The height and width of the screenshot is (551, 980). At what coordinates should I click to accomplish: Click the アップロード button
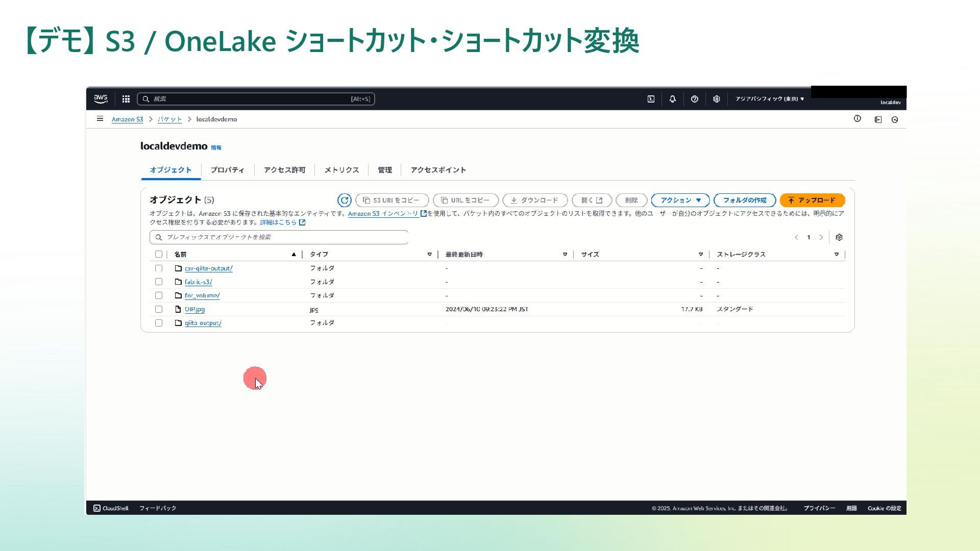pos(812,201)
